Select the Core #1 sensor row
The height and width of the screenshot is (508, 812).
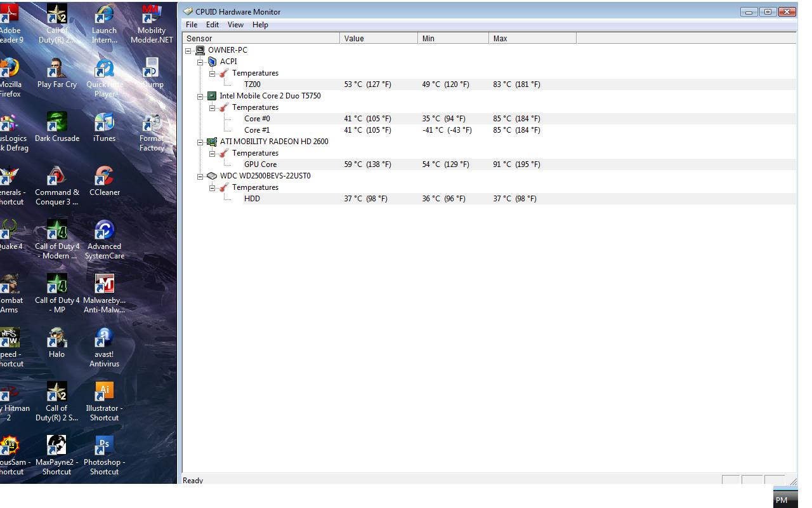(489, 130)
